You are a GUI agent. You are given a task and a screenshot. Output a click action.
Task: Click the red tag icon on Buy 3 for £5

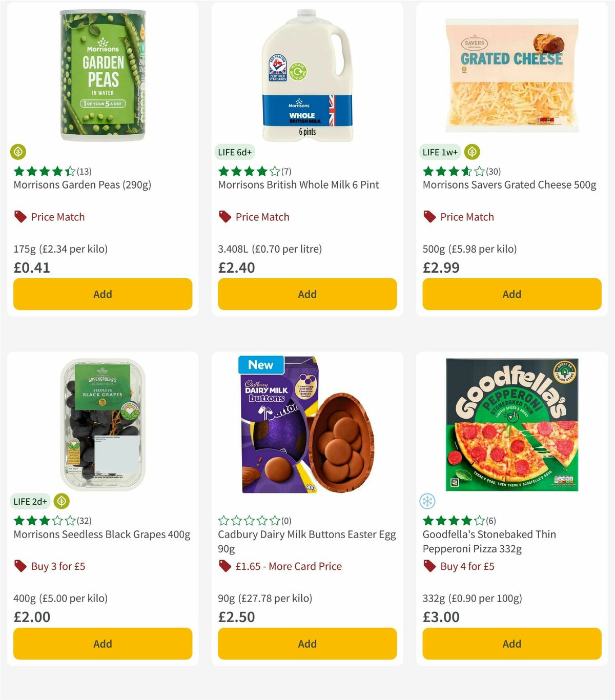point(20,566)
